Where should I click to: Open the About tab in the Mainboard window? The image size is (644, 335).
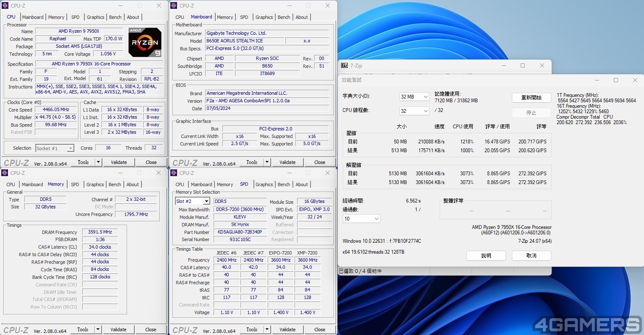(302, 17)
